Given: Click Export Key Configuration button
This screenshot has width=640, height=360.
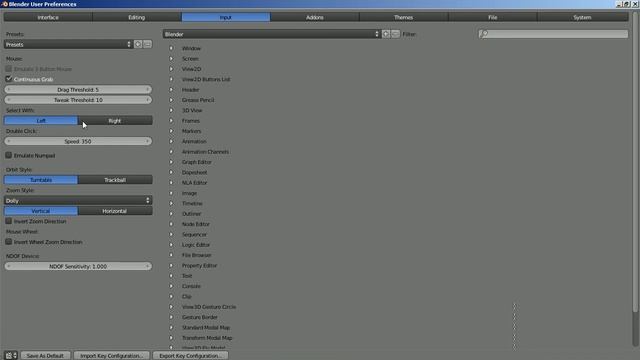Looking at the screenshot, I should point(190,356).
